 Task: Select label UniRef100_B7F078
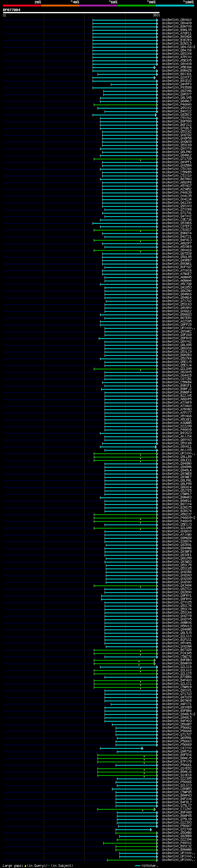tap(177, 762)
